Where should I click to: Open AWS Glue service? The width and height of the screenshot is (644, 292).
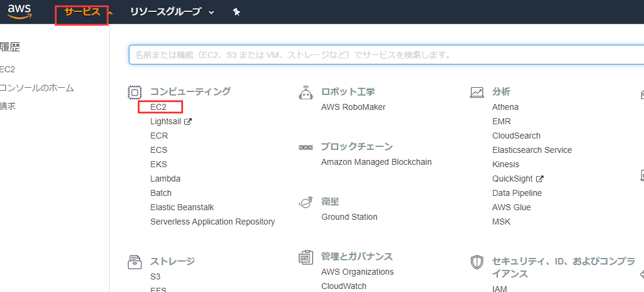coord(512,207)
